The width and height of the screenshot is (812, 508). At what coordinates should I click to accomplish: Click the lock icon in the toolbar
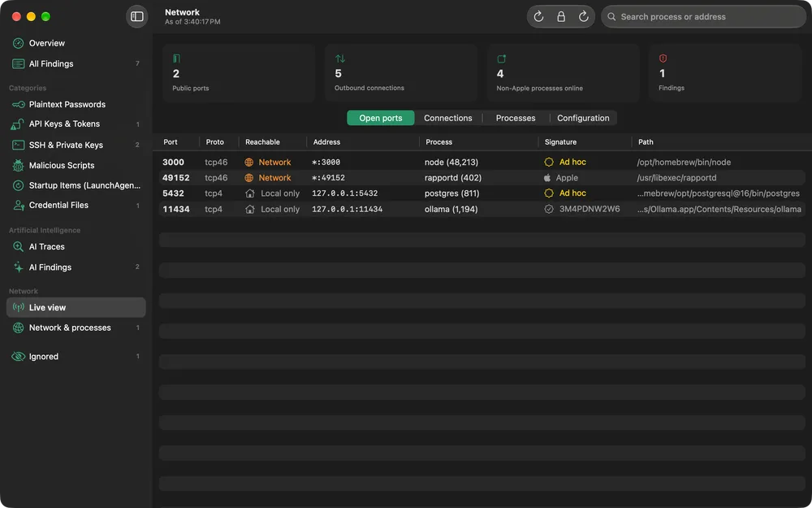pos(561,16)
